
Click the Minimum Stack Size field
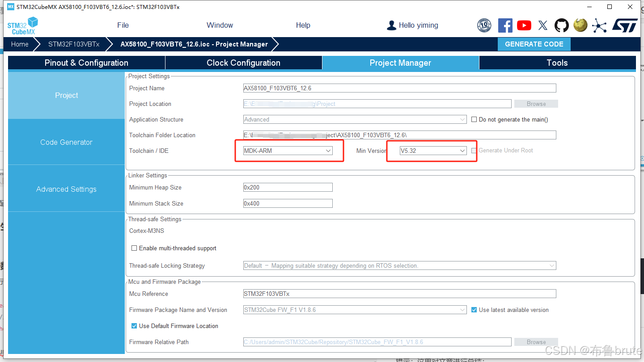coord(288,203)
